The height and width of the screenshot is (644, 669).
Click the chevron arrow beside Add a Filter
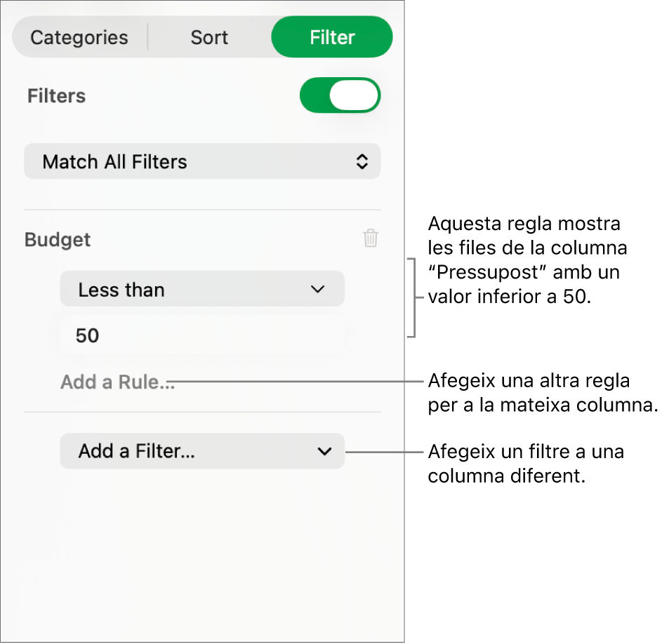[x=324, y=451]
